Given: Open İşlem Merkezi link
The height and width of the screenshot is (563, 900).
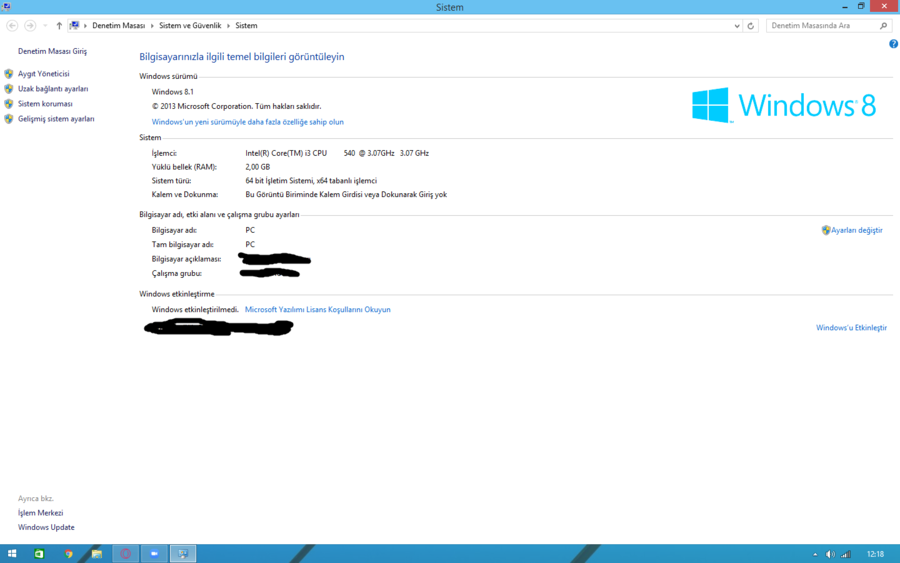Looking at the screenshot, I should [x=40, y=512].
